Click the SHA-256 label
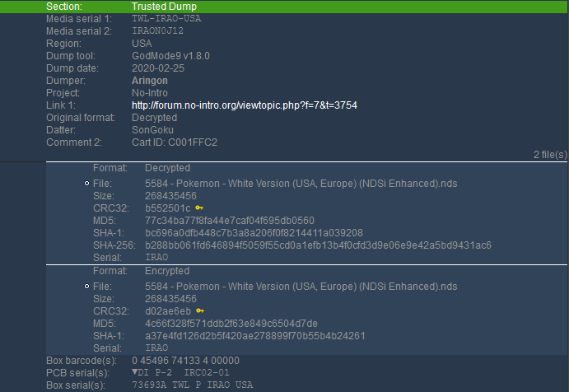569x392 pixels. coord(114,245)
